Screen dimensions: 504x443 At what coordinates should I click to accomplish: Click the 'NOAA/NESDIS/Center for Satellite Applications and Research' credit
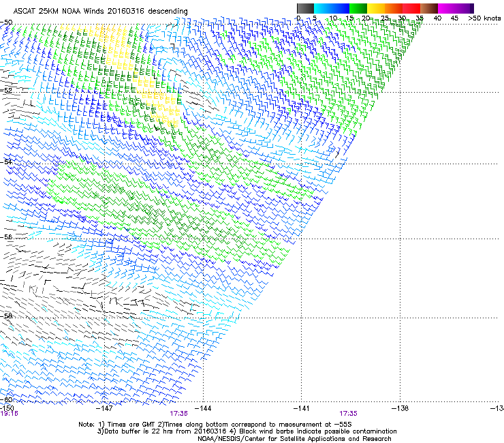(x=294, y=439)
